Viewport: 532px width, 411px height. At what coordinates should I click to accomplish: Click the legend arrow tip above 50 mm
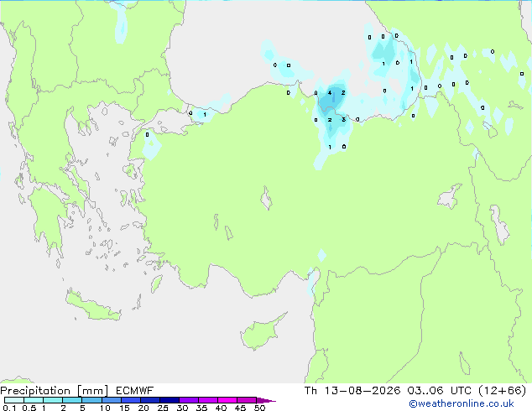(x=266, y=400)
